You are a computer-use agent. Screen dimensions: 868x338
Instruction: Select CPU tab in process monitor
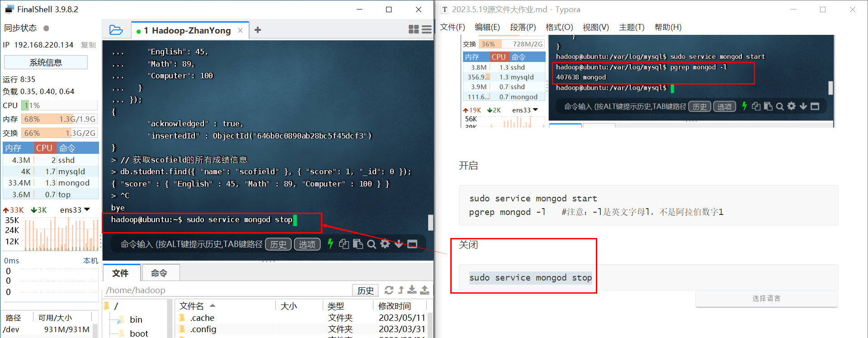coord(44,148)
